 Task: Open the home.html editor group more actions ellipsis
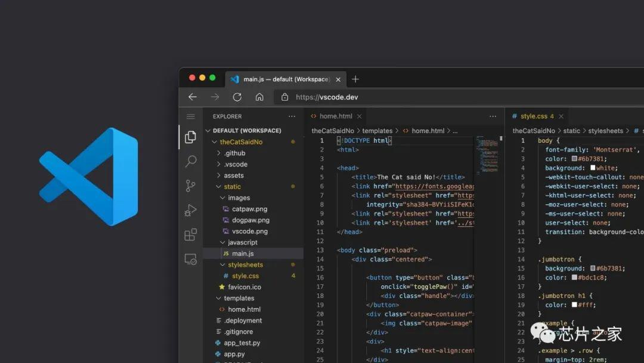pos(493,116)
